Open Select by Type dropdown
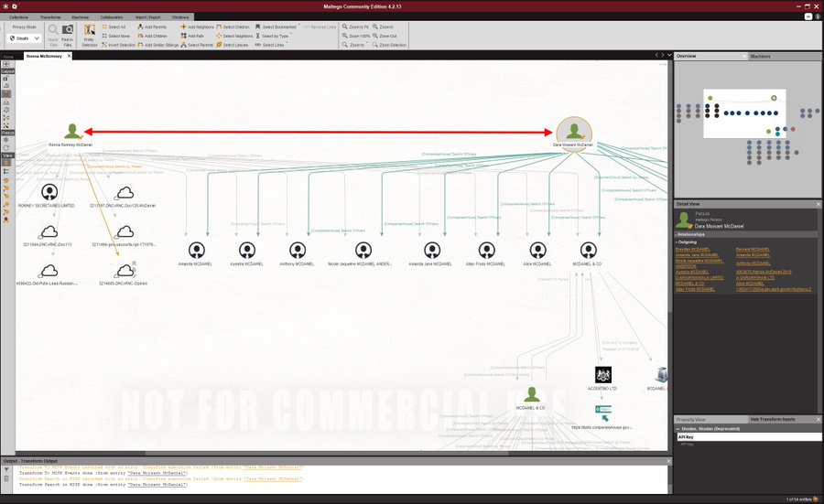The height and width of the screenshot is (504, 824). pyautogui.click(x=273, y=36)
